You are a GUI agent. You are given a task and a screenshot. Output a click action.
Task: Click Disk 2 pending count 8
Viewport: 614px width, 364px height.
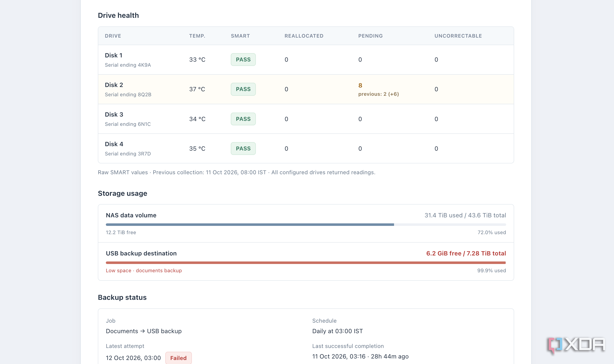coord(360,85)
